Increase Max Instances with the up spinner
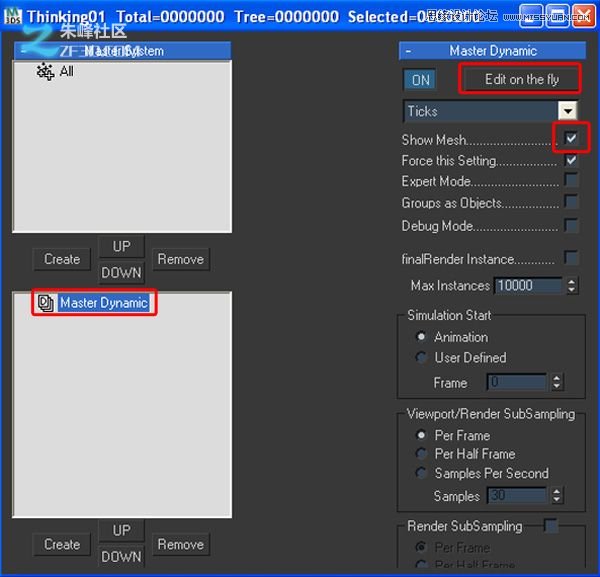This screenshot has height=577, width=600. click(571, 282)
